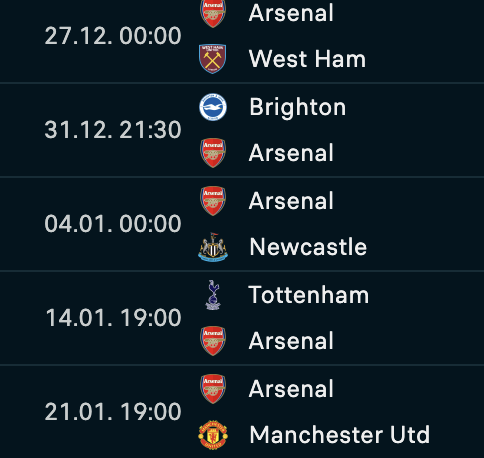Open the Manchester Utd team name
The width and height of the screenshot is (484, 458).
pos(340,435)
